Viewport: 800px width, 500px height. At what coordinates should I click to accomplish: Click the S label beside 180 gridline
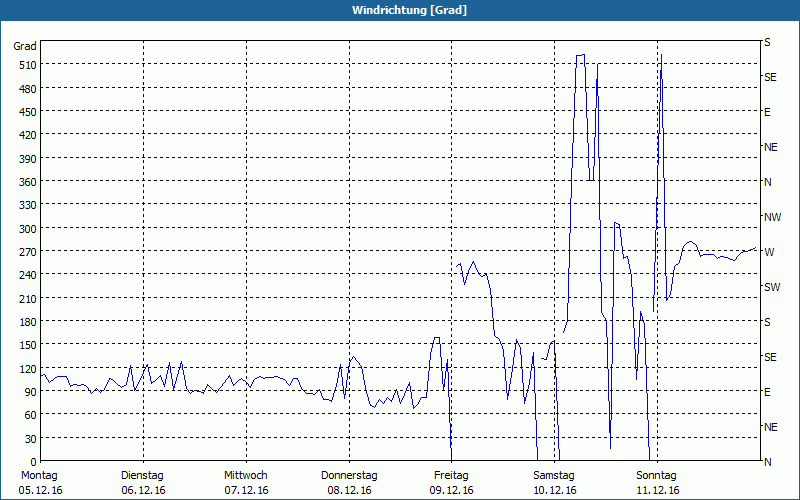point(767,322)
